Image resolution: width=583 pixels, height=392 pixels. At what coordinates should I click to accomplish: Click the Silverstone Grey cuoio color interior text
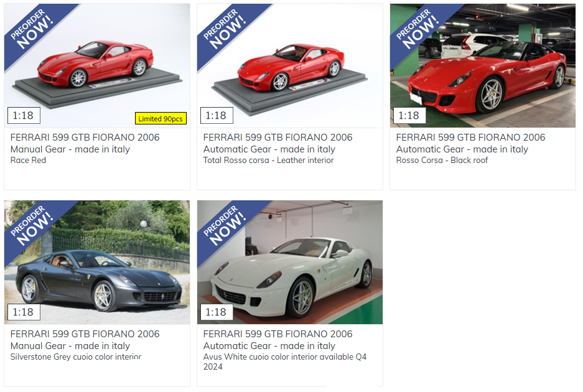point(76,357)
